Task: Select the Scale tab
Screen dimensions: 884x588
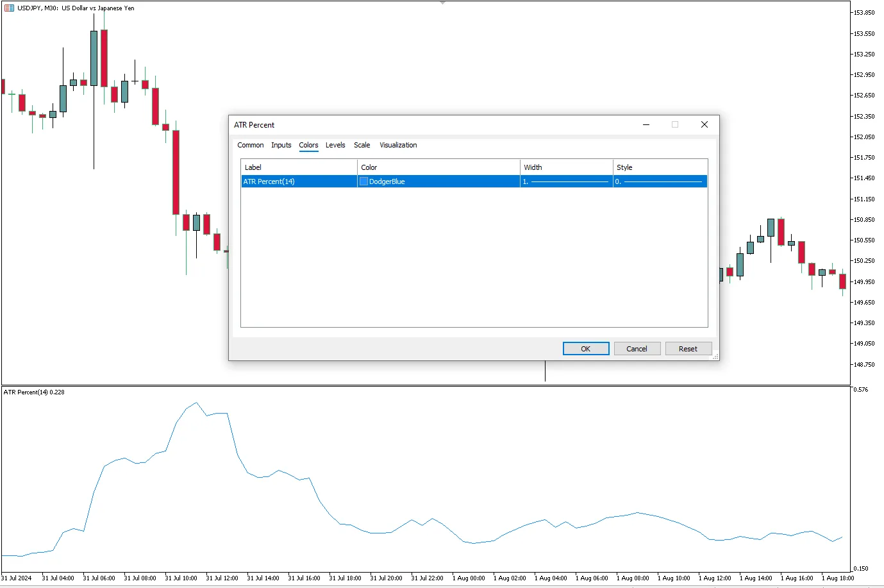Action: click(362, 145)
